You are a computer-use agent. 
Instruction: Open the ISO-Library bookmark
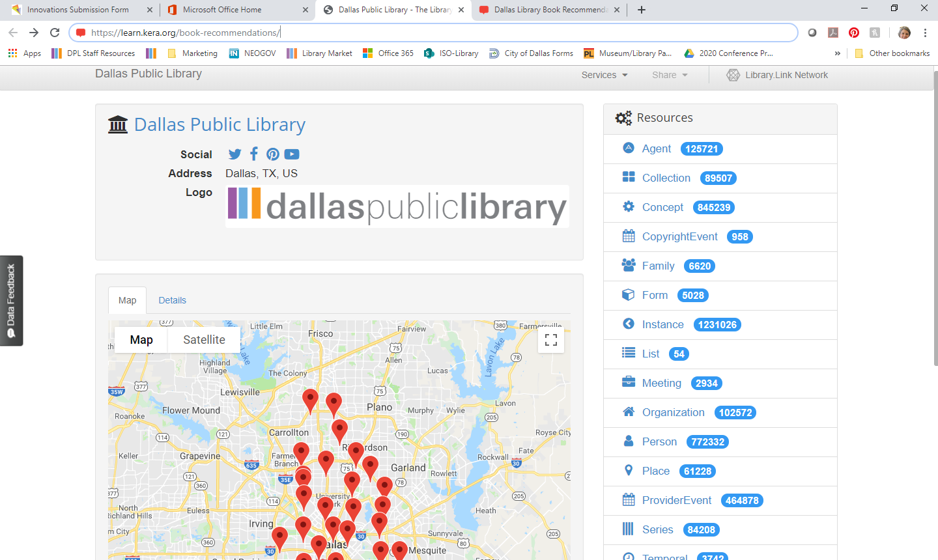coord(451,53)
